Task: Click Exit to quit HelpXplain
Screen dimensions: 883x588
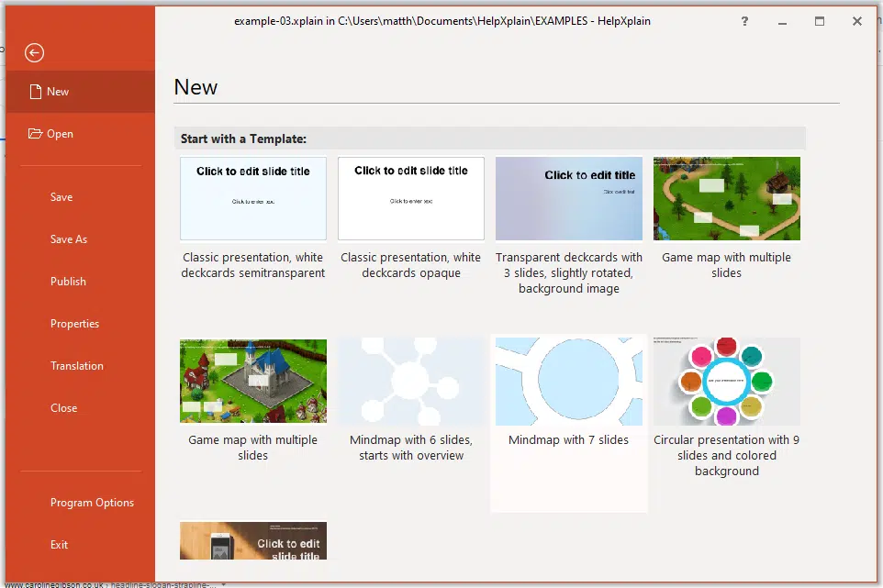Action: click(59, 545)
